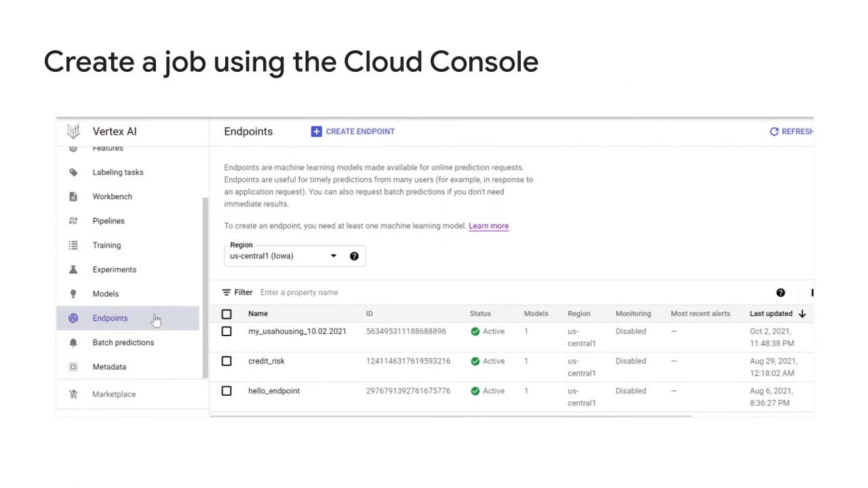Click the Last updated column header

pos(771,314)
